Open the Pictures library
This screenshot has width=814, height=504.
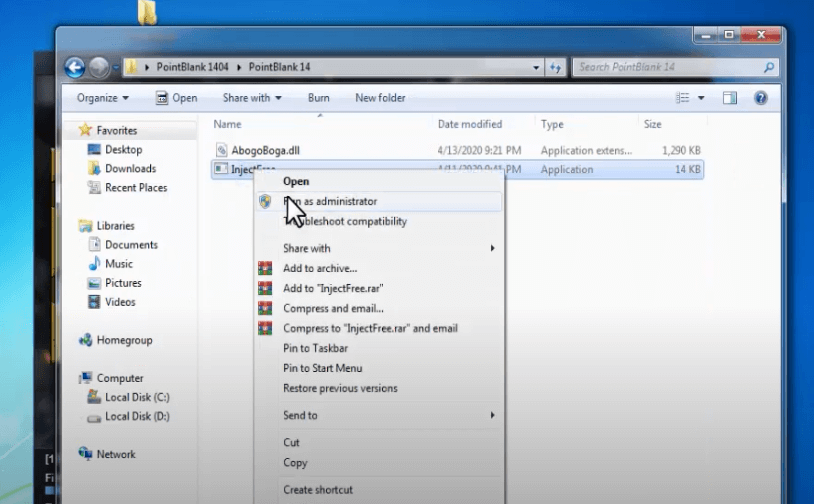coord(123,283)
